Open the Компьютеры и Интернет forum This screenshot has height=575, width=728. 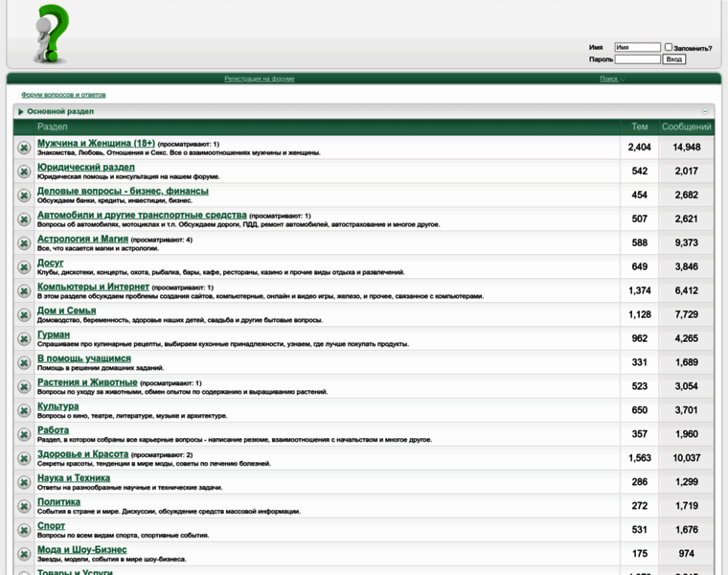click(93, 287)
